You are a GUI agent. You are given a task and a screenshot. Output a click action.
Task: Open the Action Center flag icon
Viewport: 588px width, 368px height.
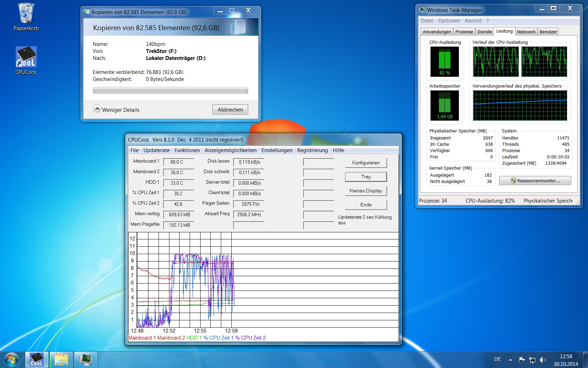522,360
